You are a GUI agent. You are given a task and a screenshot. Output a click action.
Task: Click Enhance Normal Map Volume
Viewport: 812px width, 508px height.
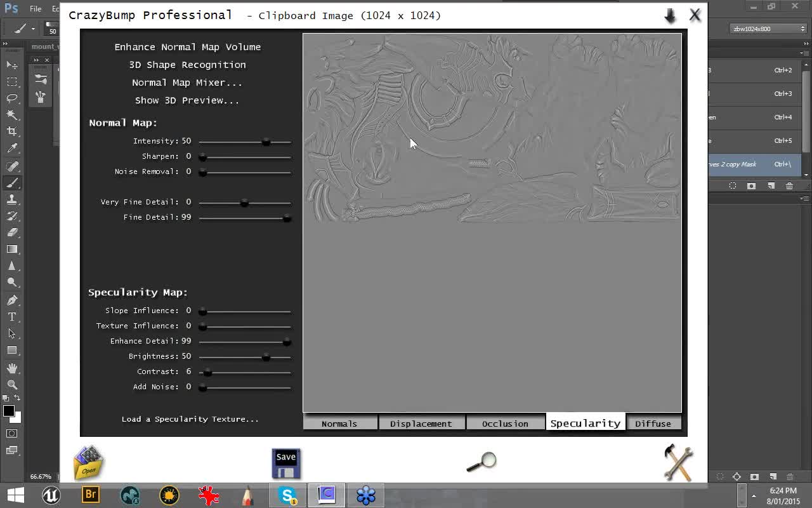coord(188,47)
